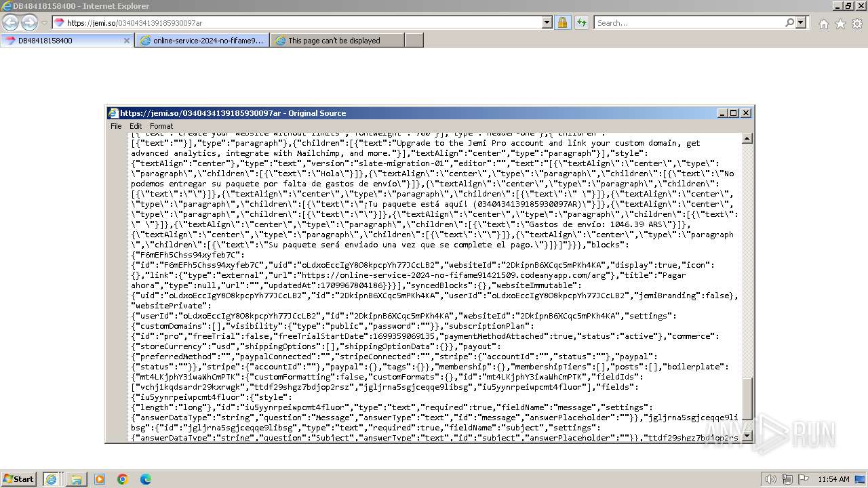The width and height of the screenshot is (868, 488).
Task: Click the vertical scrollbar thumb in source viewer
Action: (x=747, y=398)
